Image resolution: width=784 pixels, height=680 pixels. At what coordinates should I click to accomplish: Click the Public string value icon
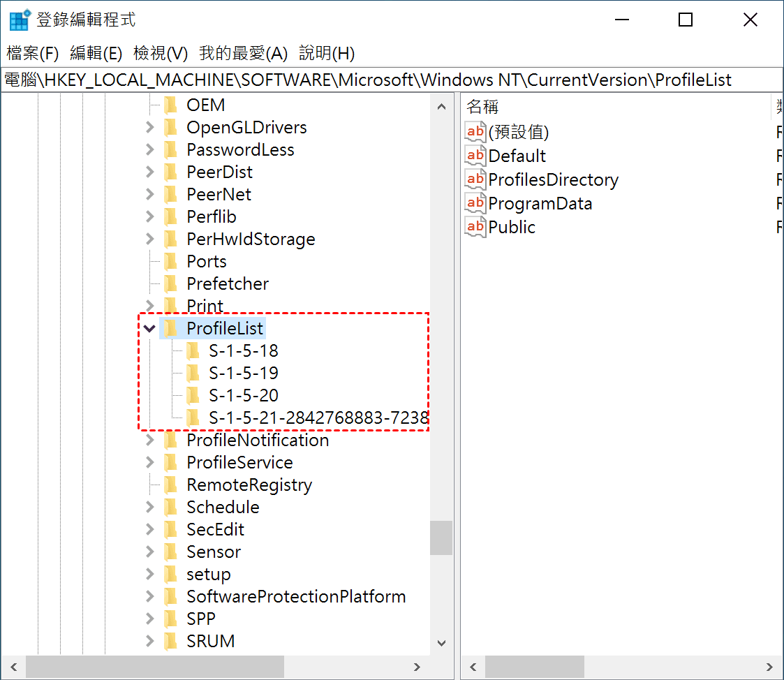475,227
